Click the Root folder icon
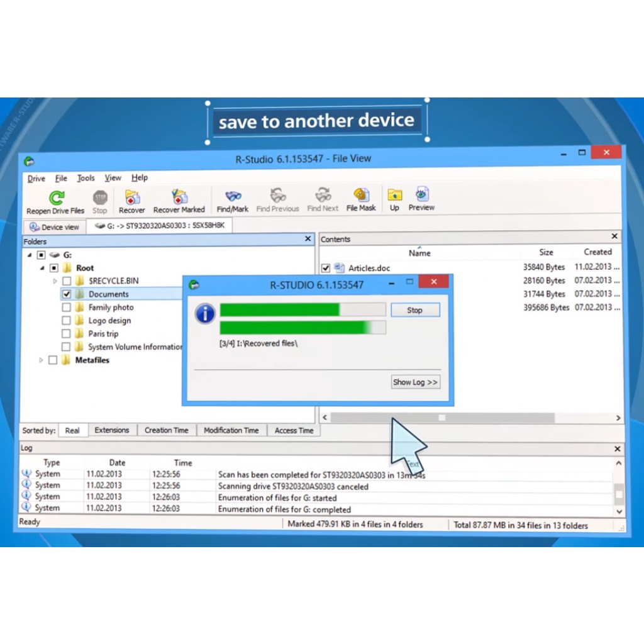 (67, 268)
